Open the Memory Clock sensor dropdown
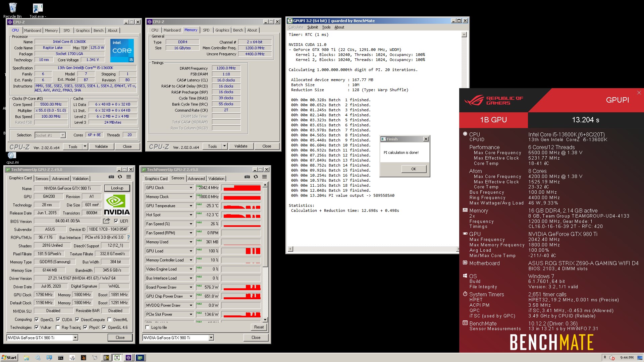This screenshot has width=644, height=362. [191, 197]
